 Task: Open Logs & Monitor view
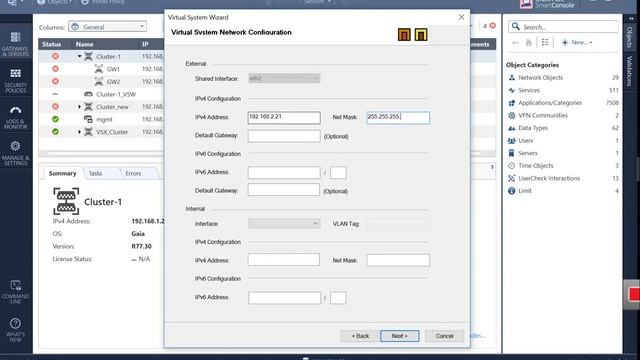tap(16, 117)
